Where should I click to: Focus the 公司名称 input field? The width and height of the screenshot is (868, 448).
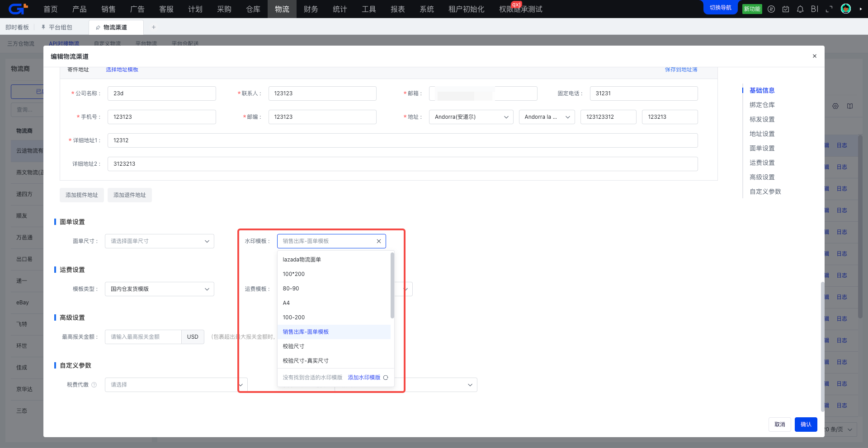click(162, 93)
